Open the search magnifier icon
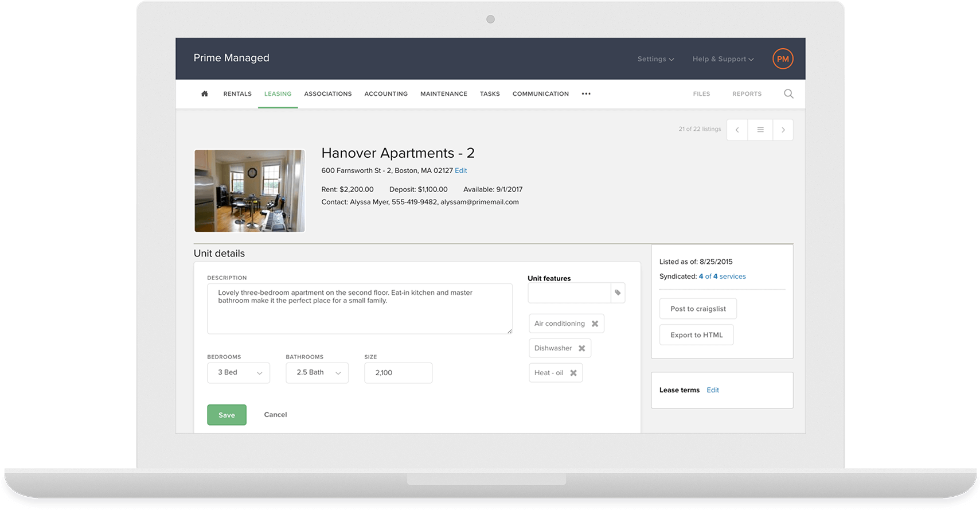980x510 pixels. [x=788, y=94]
